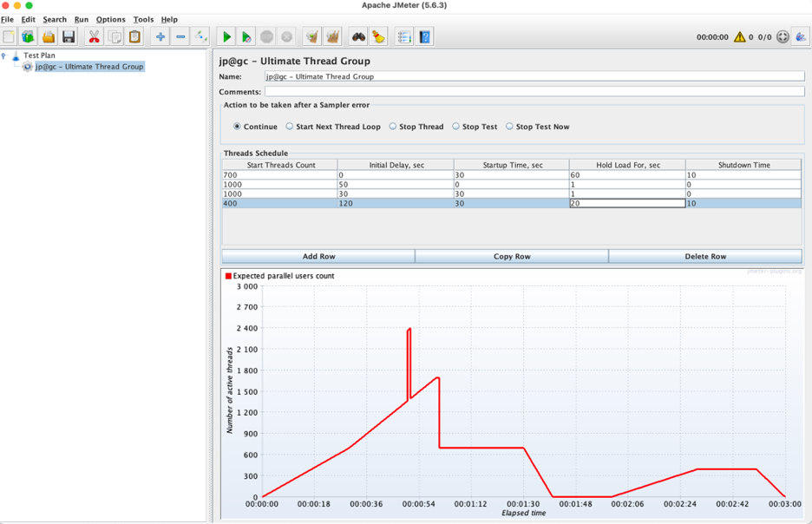
Task: Open the Plugins Manager feather icon
Action: pyautogui.click(x=801, y=36)
